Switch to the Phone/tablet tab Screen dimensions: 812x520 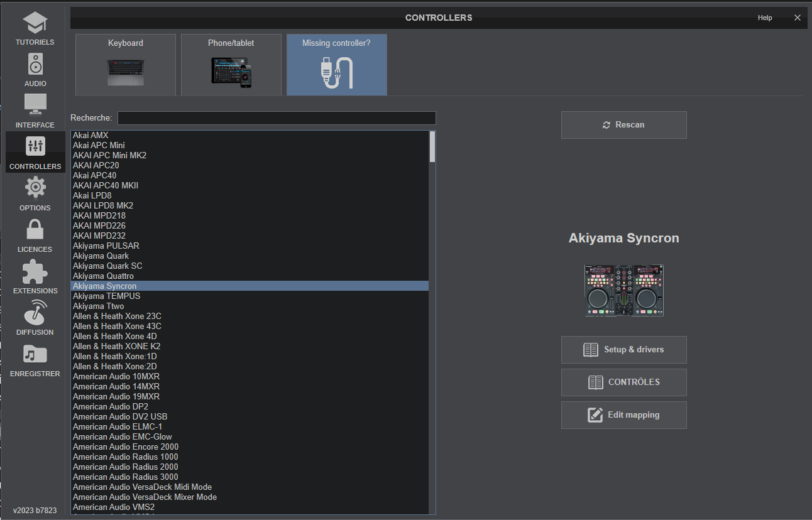pyautogui.click(x=231, y=65)
